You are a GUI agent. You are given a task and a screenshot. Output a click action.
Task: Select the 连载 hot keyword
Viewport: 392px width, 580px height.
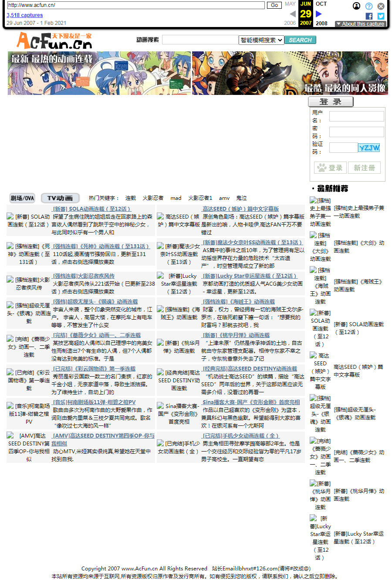131,198
